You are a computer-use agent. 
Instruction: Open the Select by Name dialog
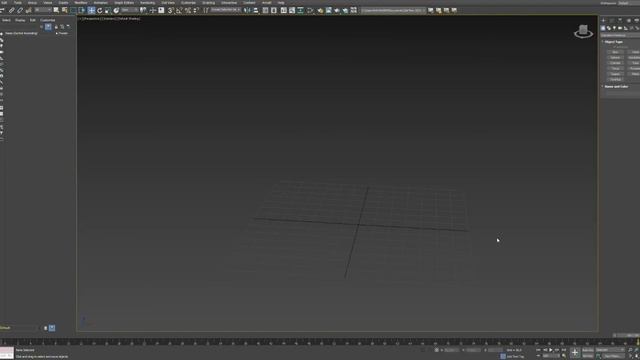(x=64, y=10)
